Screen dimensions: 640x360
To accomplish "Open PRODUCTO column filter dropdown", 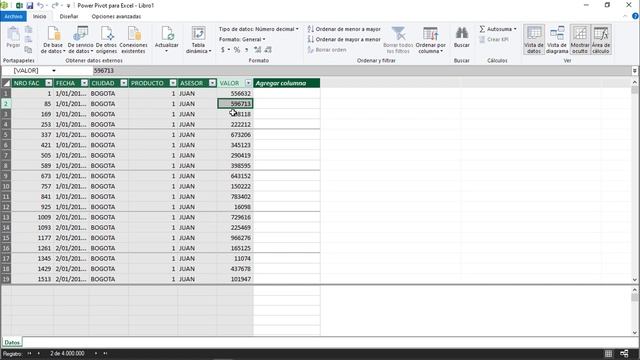I will click(173, 83).
